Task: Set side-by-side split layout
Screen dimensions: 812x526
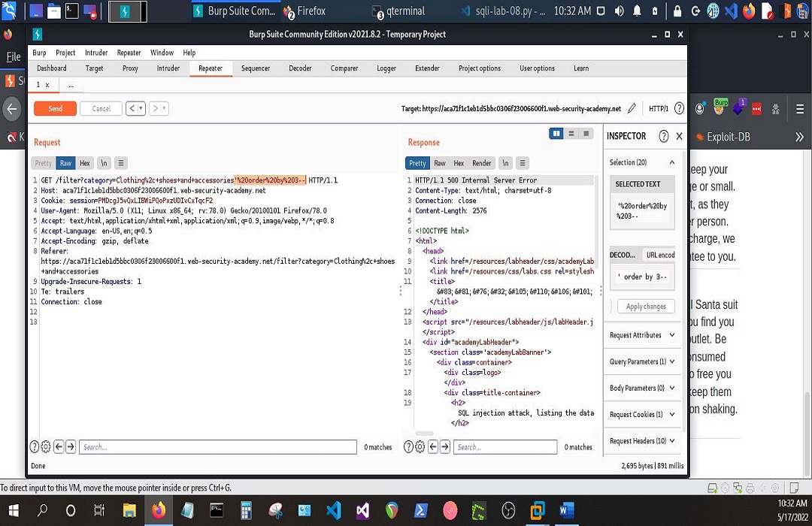Action: point(556,134)
